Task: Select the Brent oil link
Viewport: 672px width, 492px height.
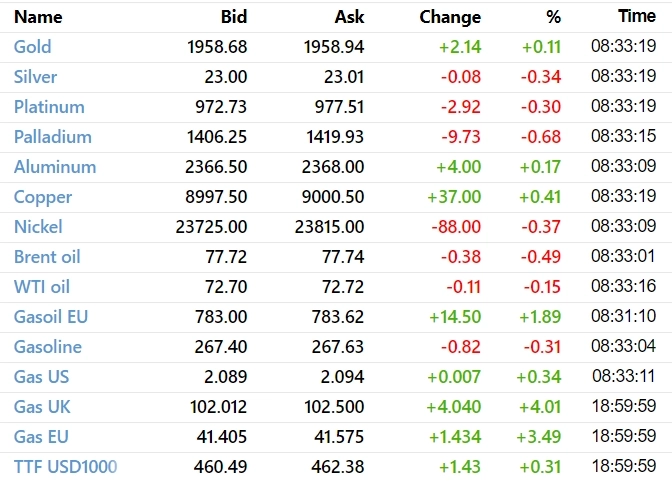Action: [48, 257]
